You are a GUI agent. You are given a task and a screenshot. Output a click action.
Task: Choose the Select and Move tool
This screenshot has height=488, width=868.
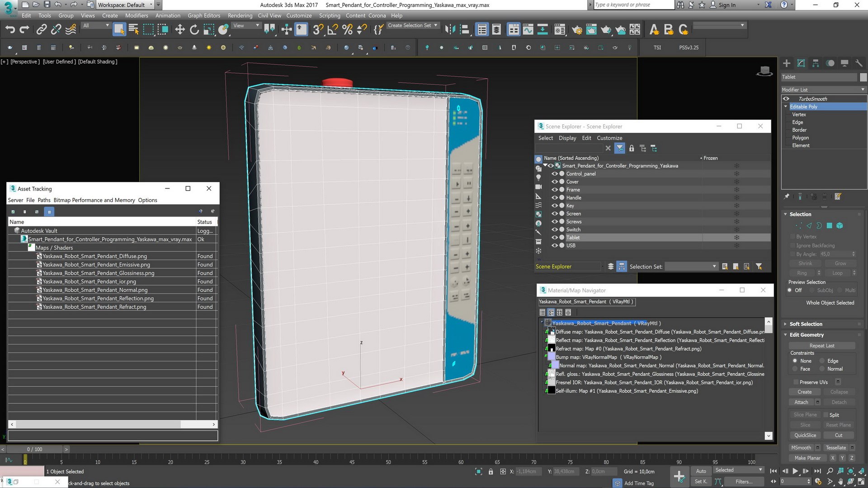point(180,30)
